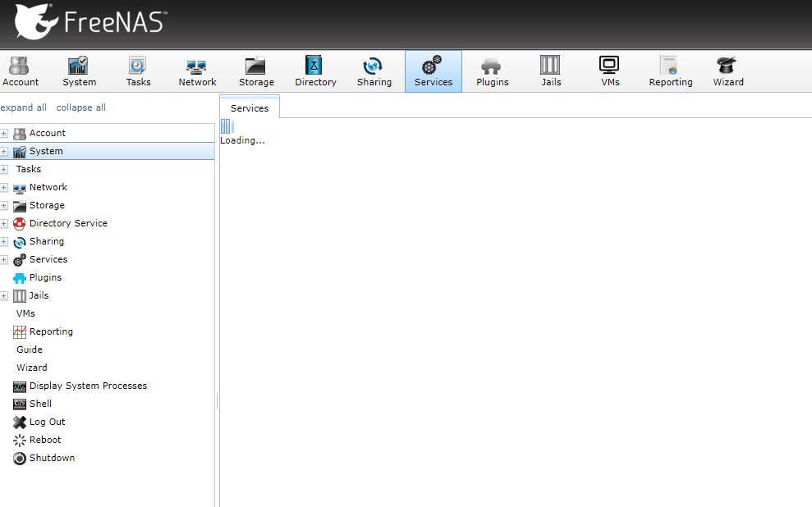Screen dimensions: 812x507
Task: Click Services gear icon in sidebar tree
Action: [20, 260]
